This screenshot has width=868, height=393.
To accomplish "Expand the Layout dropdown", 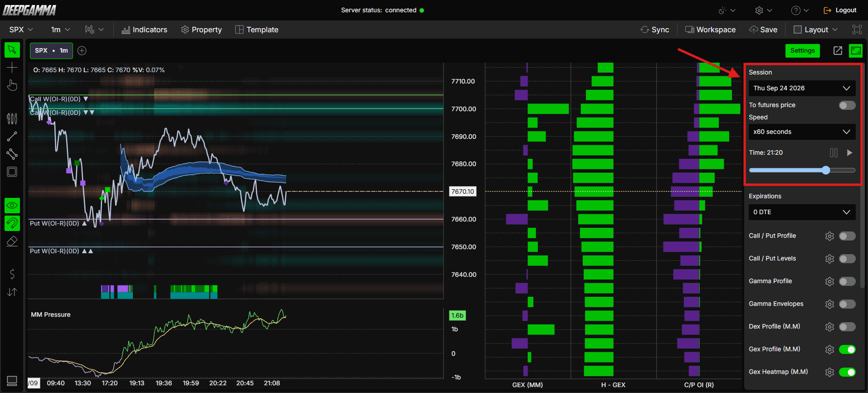I will 815,29.
